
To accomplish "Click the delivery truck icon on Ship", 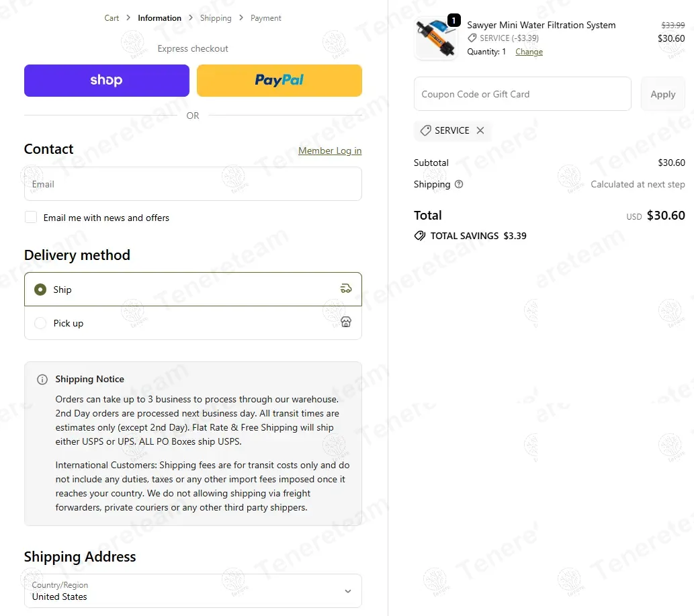I will (x=346, y=289).
